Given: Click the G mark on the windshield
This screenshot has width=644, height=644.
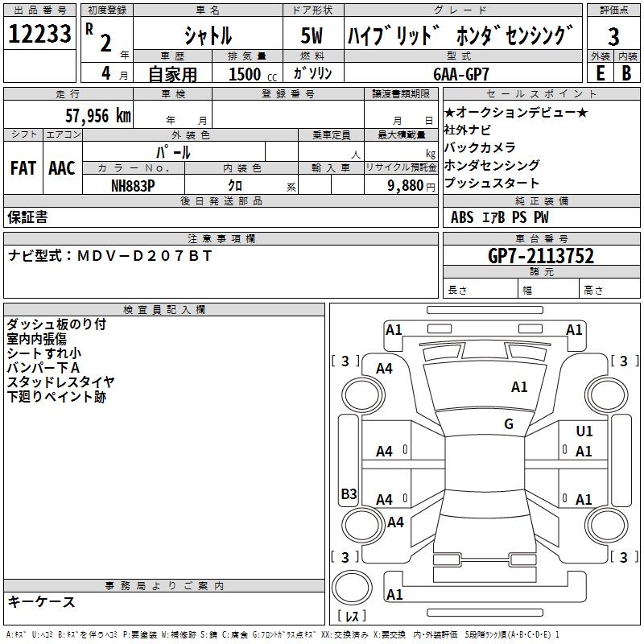Looking at the screenshot, I should pyautogui.click(x=509, y=424).
